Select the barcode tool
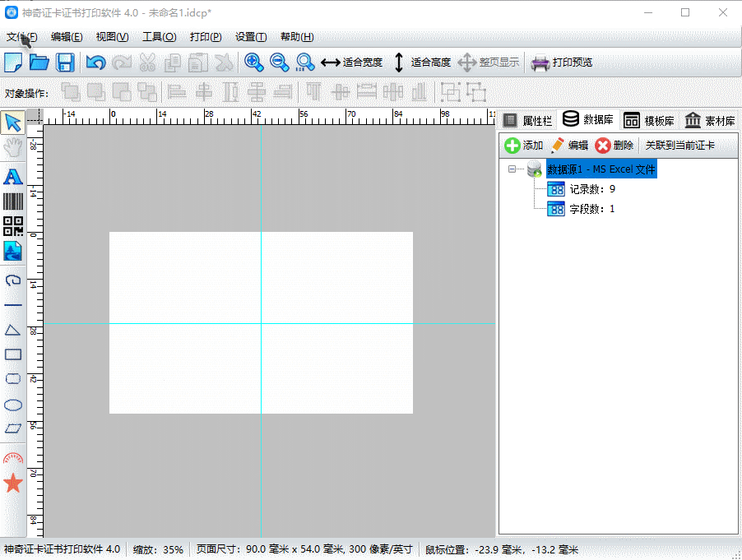Viewport: 742px width, 560px height. pos(13,201)
